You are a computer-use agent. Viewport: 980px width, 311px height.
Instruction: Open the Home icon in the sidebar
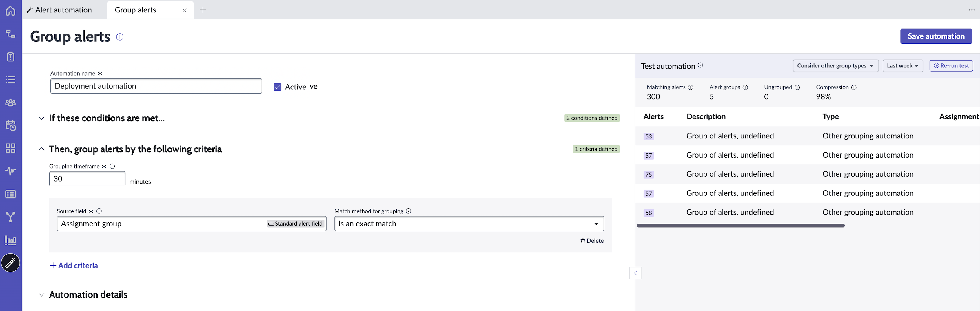(x=11, y=11)
